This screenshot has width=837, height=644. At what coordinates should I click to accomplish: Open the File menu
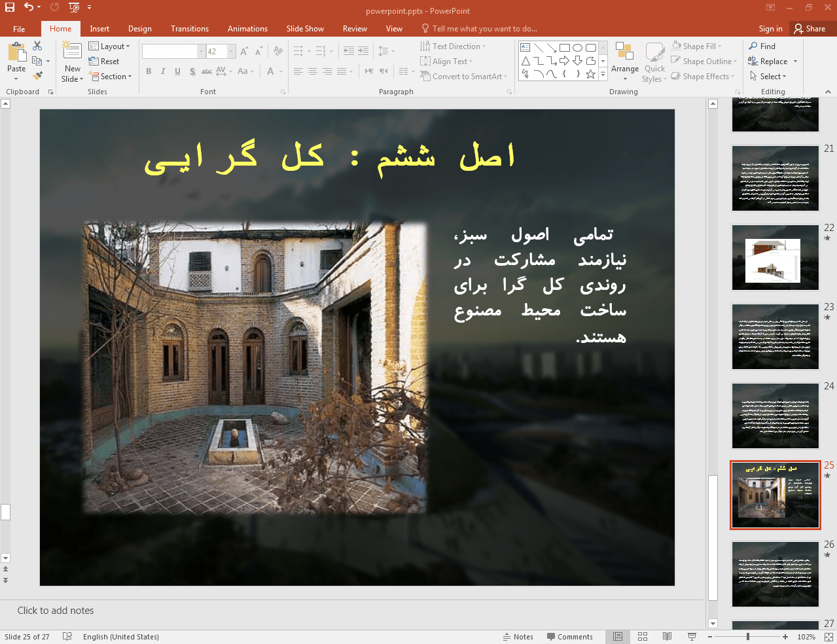pyautogui.click(x=19, y=29)
